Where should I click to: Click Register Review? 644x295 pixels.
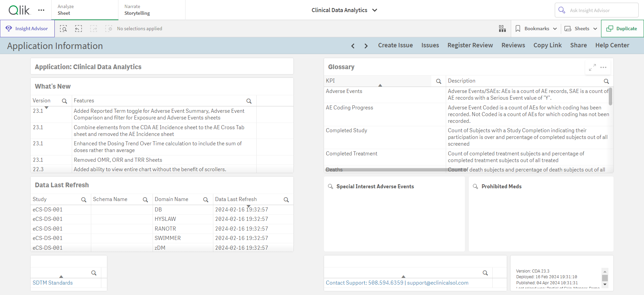click(470, 45)
